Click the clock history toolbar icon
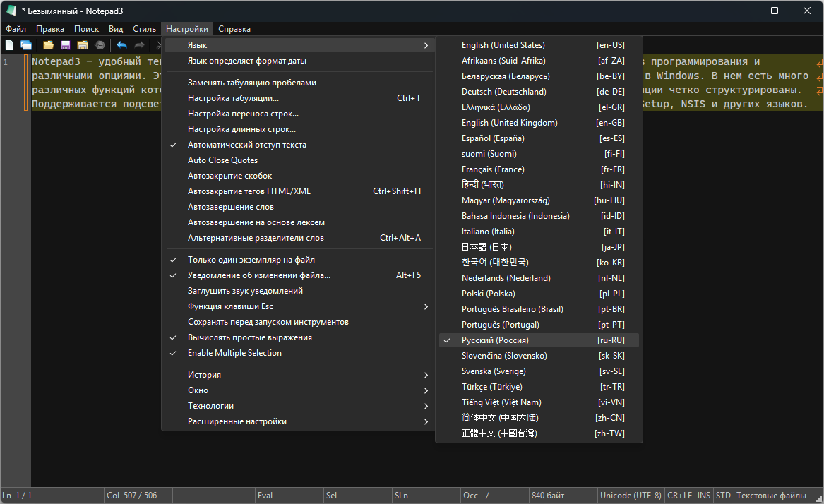This screenshot has width=824, height=504. (100, 45)
